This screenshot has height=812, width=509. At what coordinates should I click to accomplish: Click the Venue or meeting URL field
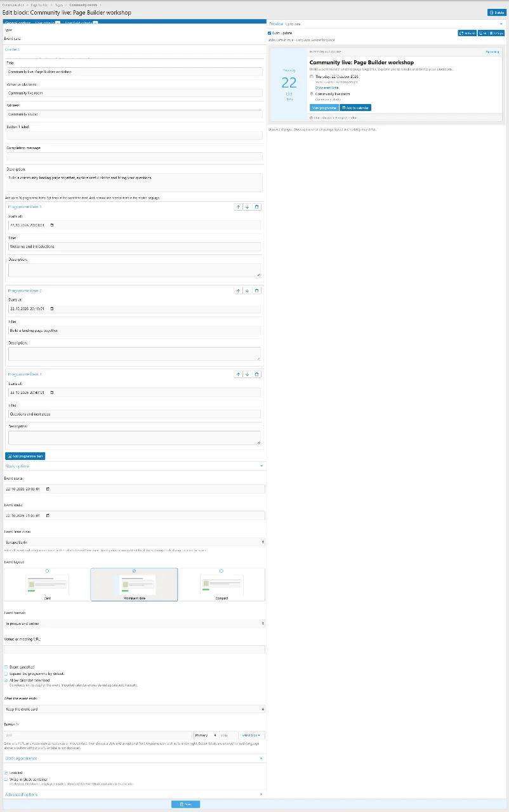(135, 649)
